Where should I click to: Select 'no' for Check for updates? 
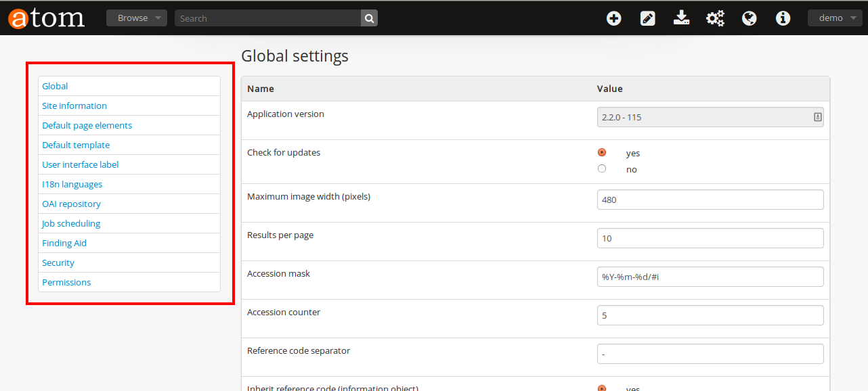602,168
